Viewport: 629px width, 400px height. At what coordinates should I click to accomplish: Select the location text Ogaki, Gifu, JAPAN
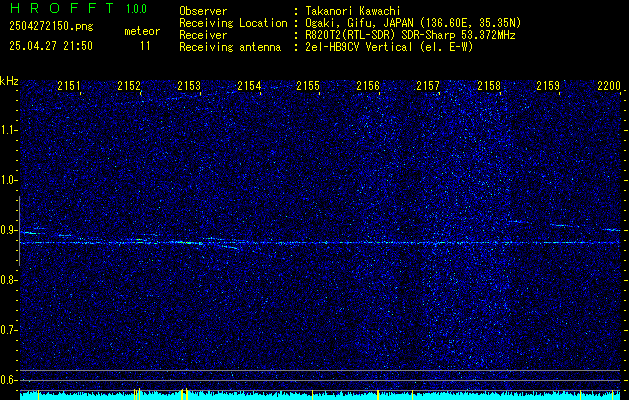pyautogui.click(x=359, y=23)
